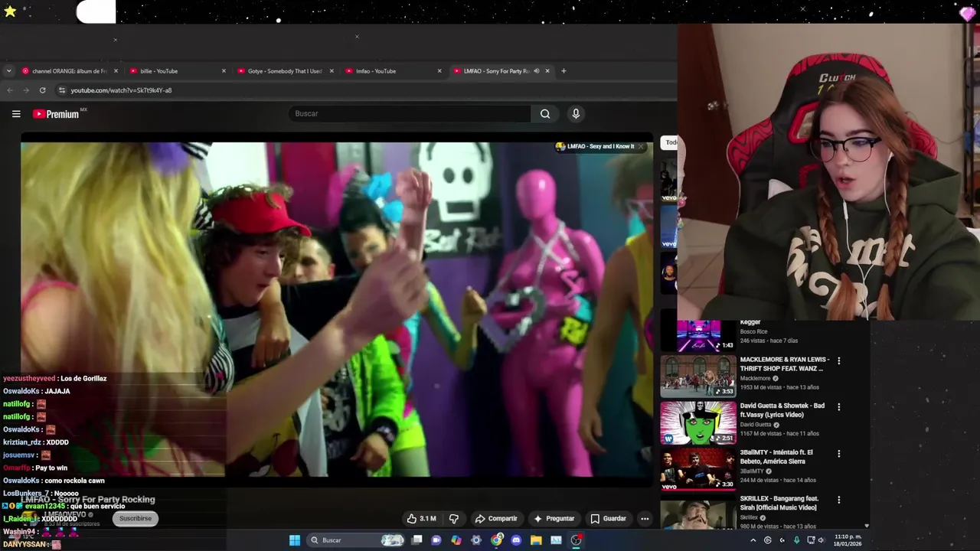The height and width of the screenshot is (551, 980).
Task: Open Skrillex Bangarang video title
Action: pyautogui.click(x=779, y=503)
